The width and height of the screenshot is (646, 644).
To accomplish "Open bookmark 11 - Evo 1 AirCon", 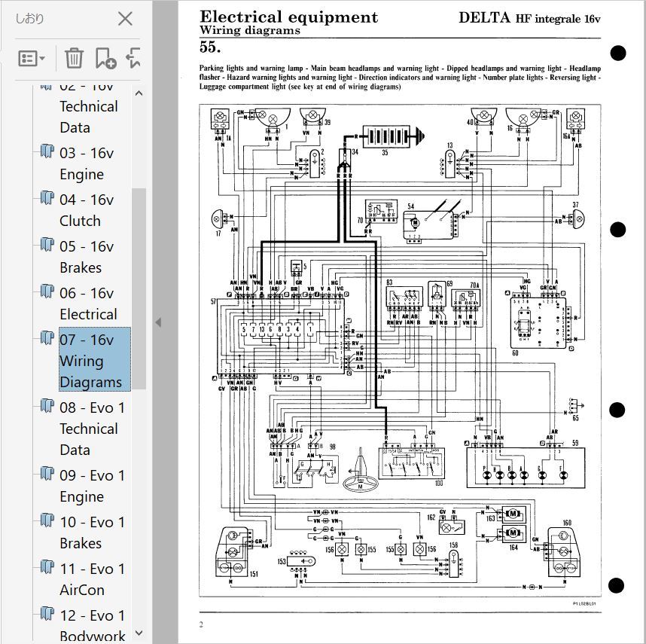I will (x=93, y=579).
